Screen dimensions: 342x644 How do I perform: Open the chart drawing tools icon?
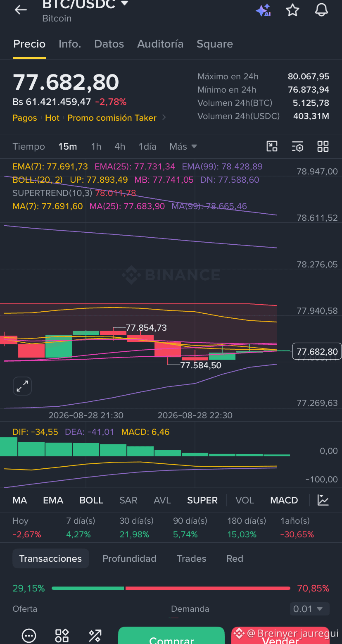tap(272, 146)
